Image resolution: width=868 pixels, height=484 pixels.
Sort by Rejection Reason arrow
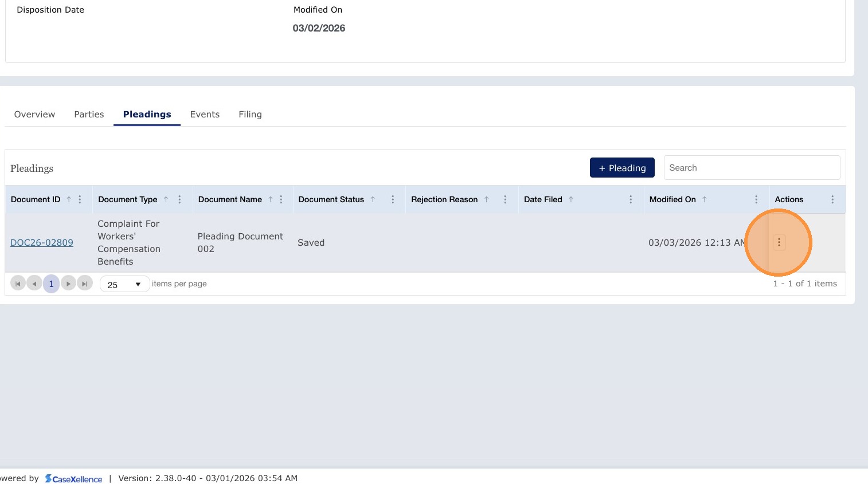pyautogui.click(x=486, y=199)
